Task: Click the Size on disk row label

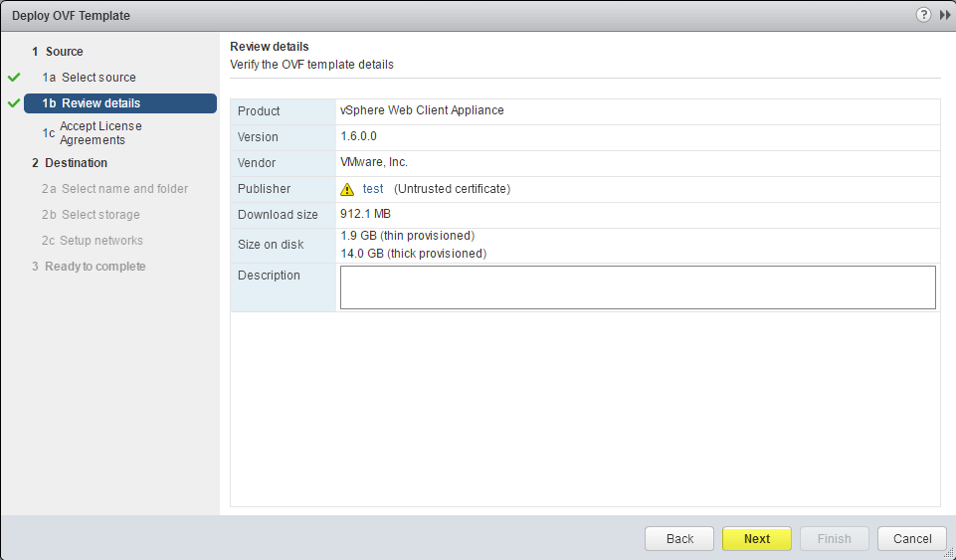Action: coord(271,245)
